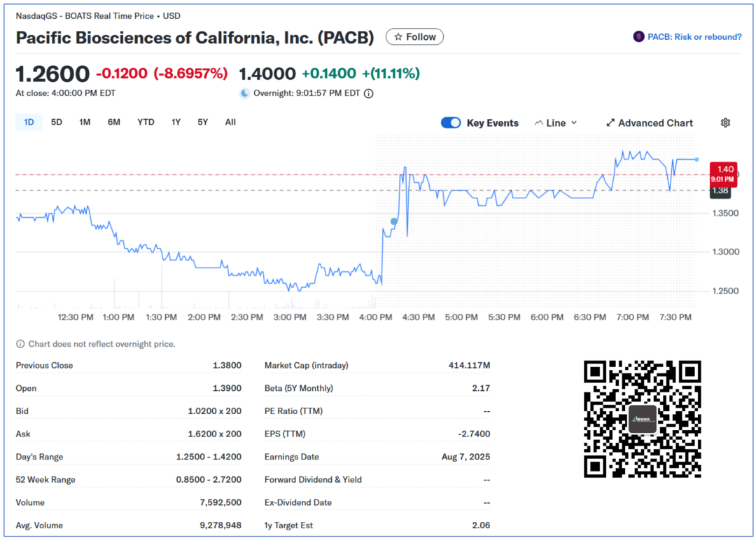Open the Line chart type dropdown
The height and width of the screenshot is (538, 756).
[x=555, y=123]
